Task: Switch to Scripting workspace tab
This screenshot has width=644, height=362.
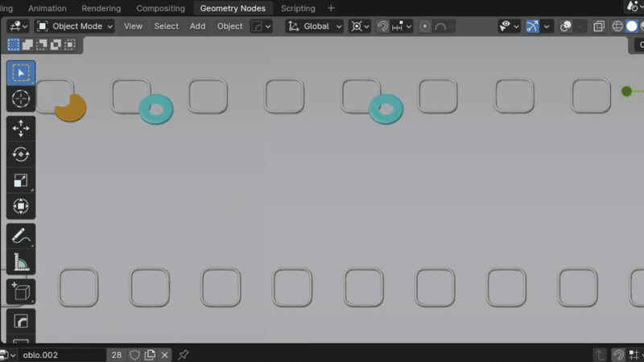Action: pyautogui.click(x=298, y=8)
